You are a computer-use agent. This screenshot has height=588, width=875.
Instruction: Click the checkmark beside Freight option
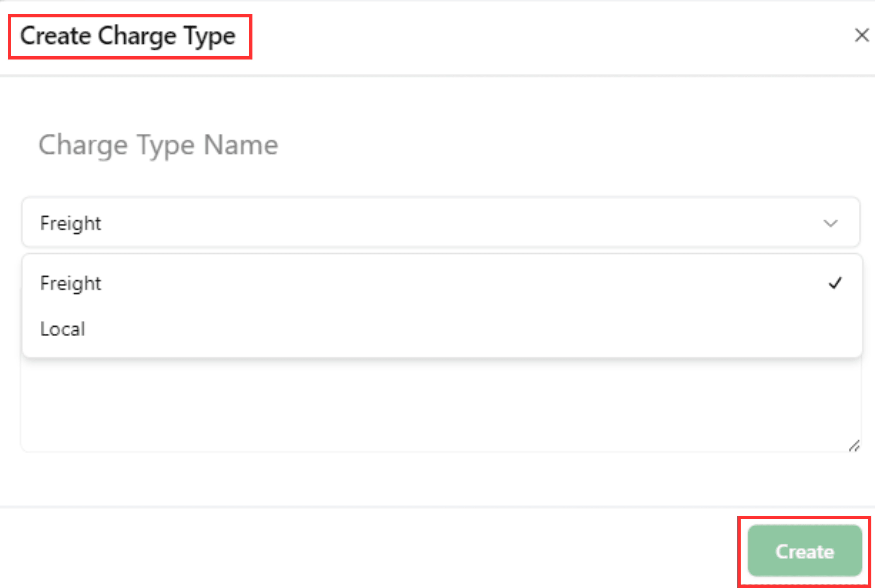[x=835, y=283]
